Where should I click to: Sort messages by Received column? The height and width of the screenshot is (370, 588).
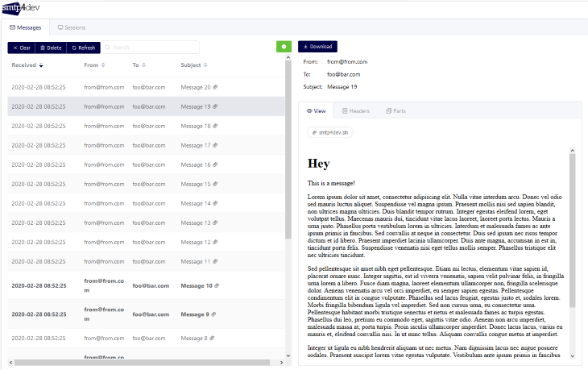[27, 65]
